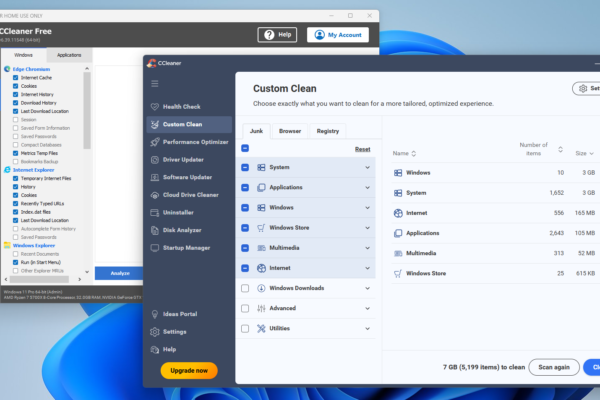Select Driver Updater in the sidebar

pos(186,159)
